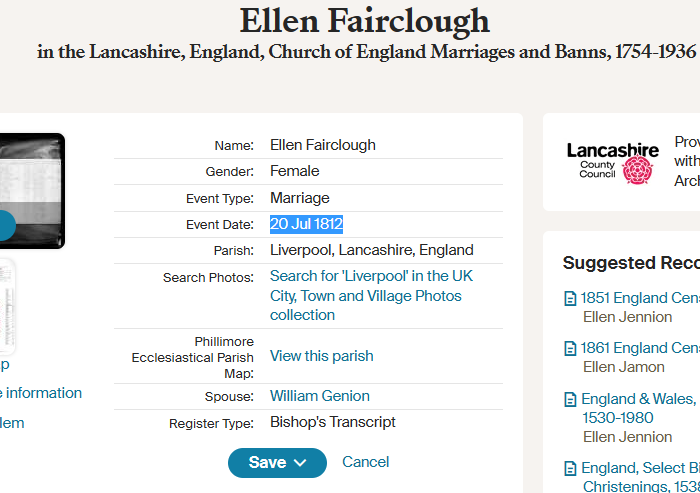The image size is (700, 493).
Task: Click the highlighted event date 20 Jul 1812
Action: click(306, 224)
